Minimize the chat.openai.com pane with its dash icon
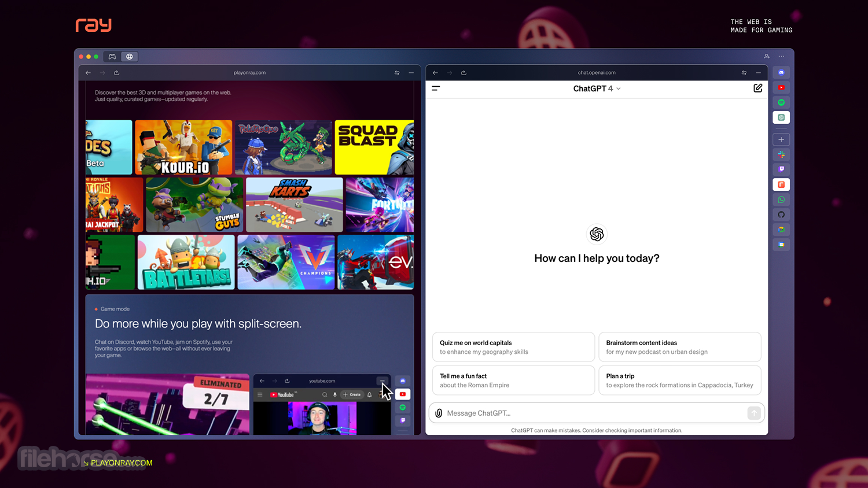The height and width of the screenshot is (488, 868). point(759,73)
